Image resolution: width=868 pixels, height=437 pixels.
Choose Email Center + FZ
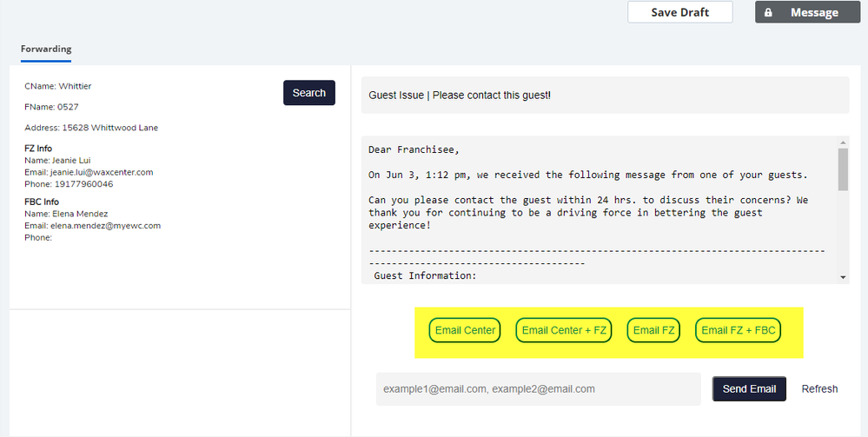coord(564,330)
